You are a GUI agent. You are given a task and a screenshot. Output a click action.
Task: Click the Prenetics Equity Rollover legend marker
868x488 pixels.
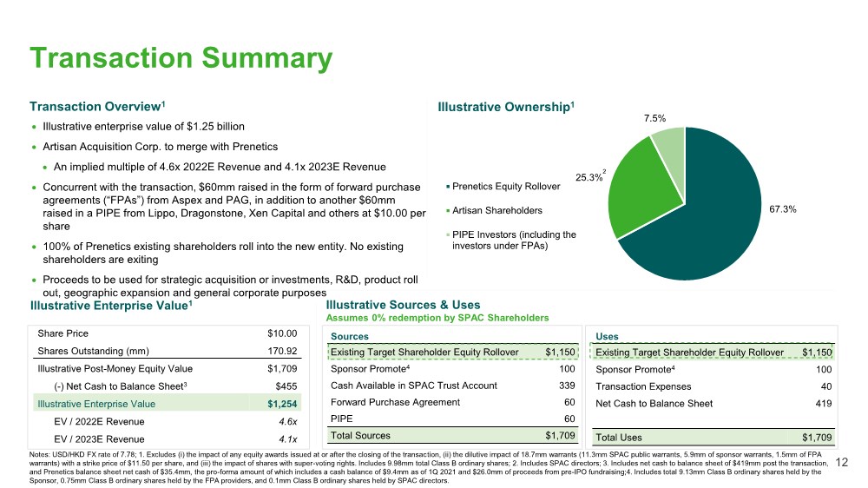click(448, 187)
